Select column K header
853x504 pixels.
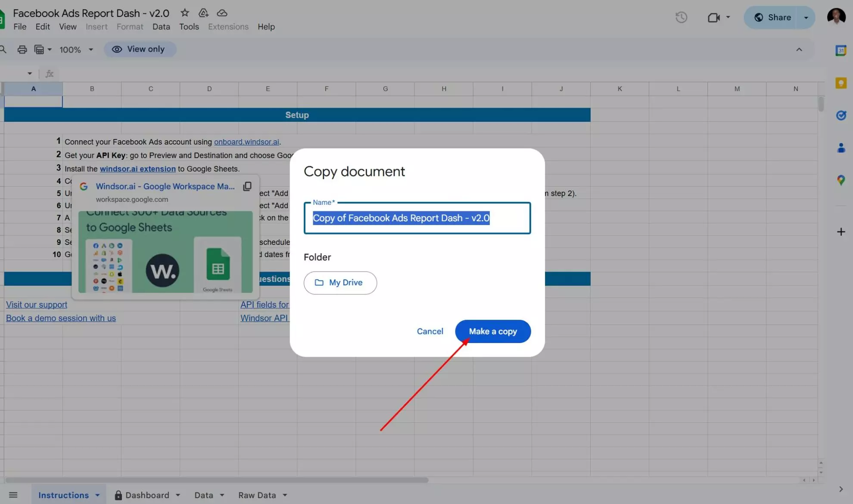pos(620,89)
